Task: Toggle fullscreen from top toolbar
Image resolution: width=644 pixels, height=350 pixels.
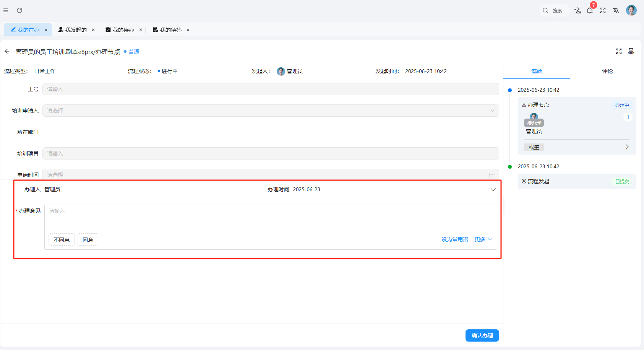Action: point(603,11)
